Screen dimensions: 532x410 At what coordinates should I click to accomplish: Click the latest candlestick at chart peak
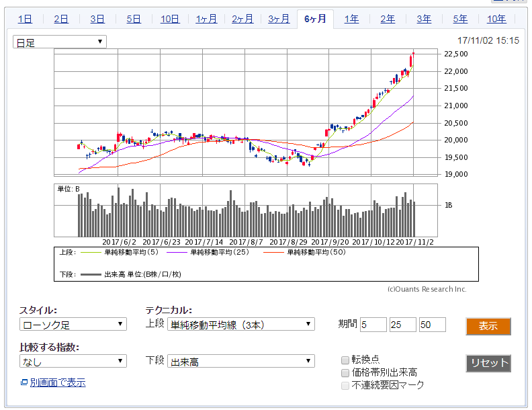point(412,60)
